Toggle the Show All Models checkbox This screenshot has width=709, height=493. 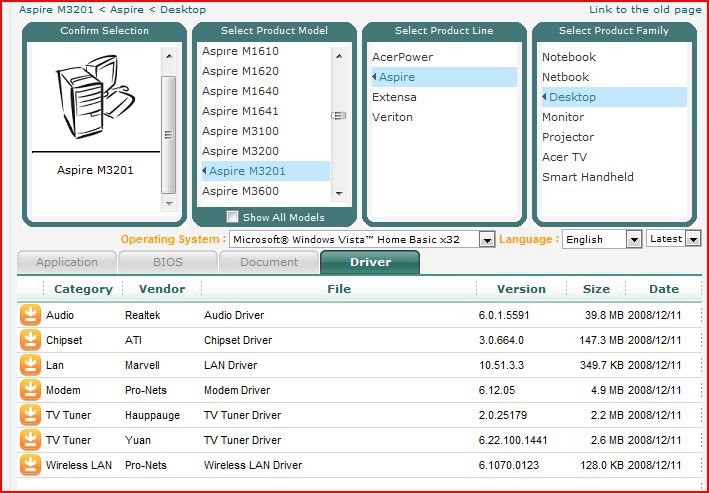tap(232, 217)
